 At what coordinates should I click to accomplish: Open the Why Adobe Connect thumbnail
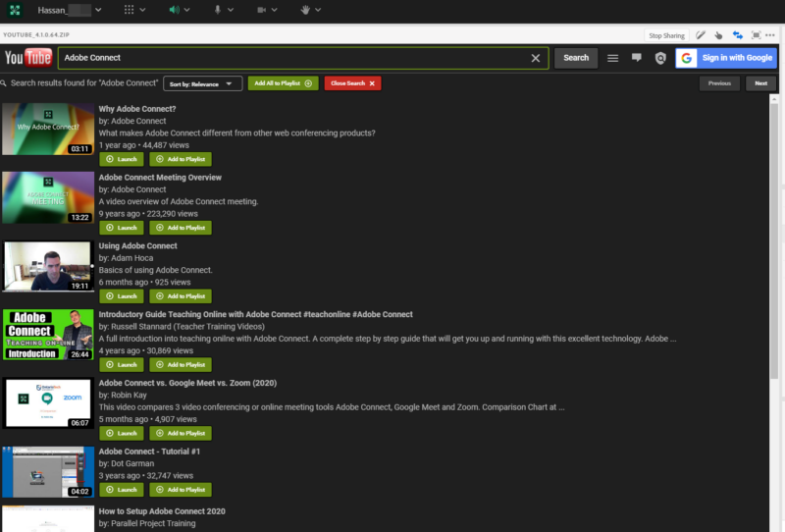(x=48, y=129)
